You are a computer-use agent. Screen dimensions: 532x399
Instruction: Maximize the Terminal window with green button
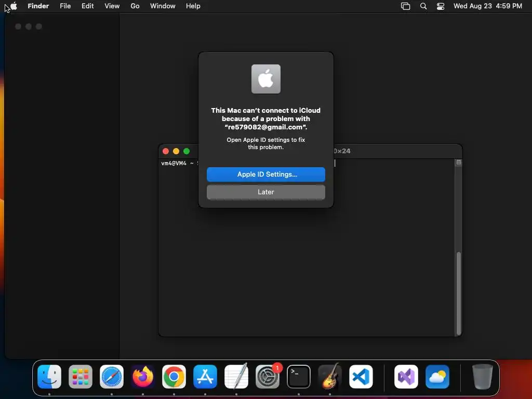point(187,151)
